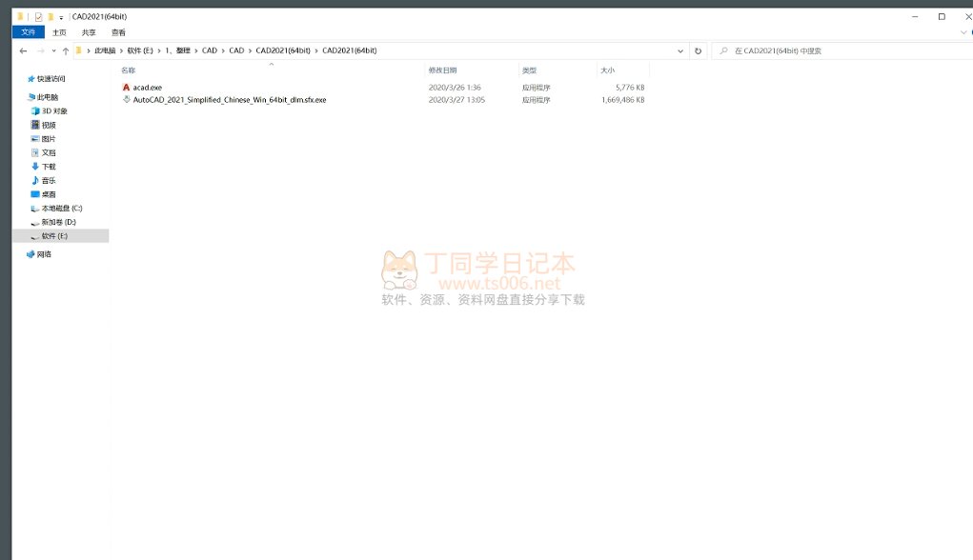Select first CAD2021(64bit) breadcrumb segment
This screenshot has width=973, height=560.
[283, 50]
